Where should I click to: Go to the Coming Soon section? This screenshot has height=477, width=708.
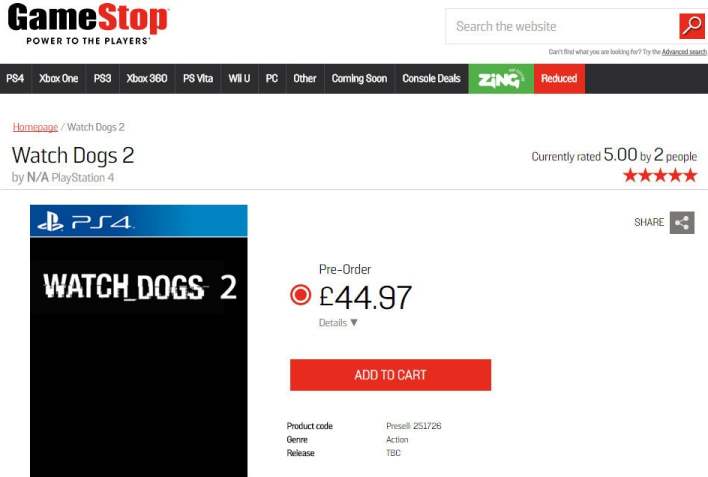(359, 79)
